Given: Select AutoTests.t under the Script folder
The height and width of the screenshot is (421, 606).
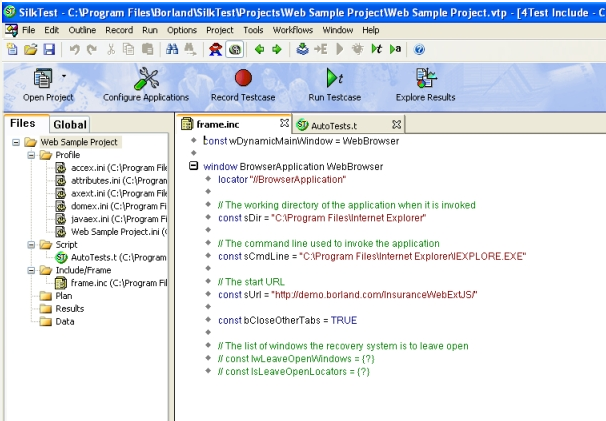Looking at the screenshot, I should coord(111,257).
